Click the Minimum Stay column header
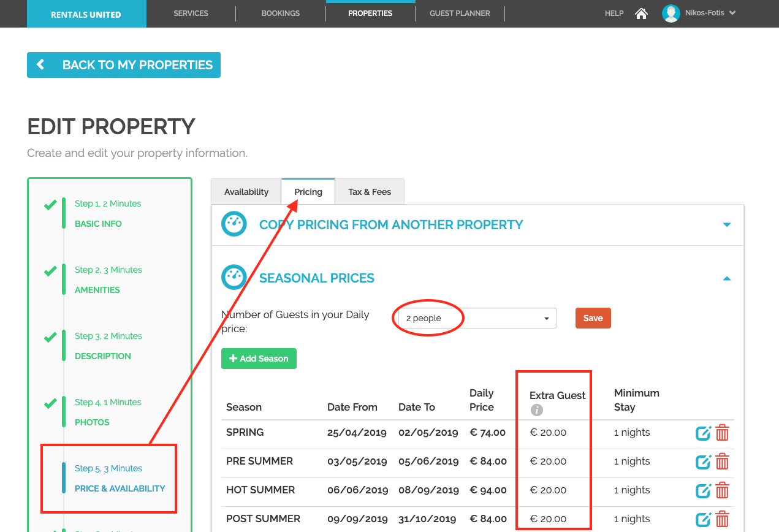The image size is (779, 532). 637,400
